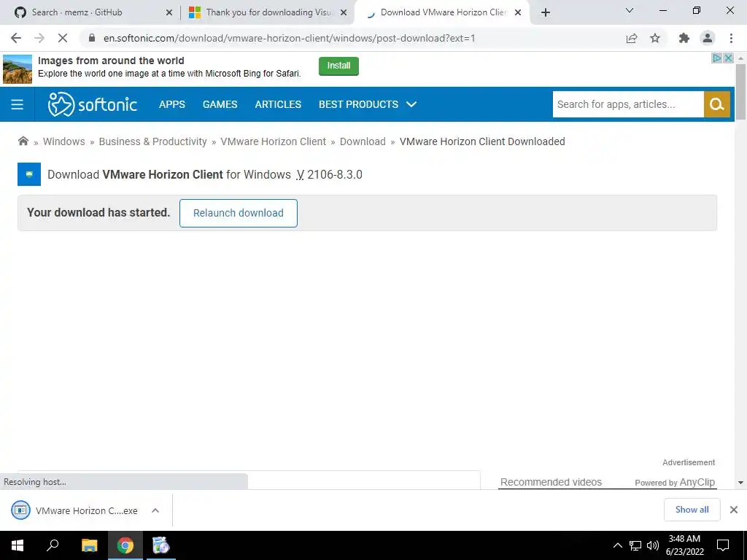The height and width of the screenshot is (560, 747).
Task: Open File Explorer from taskbar
Action: coord(89,545)
